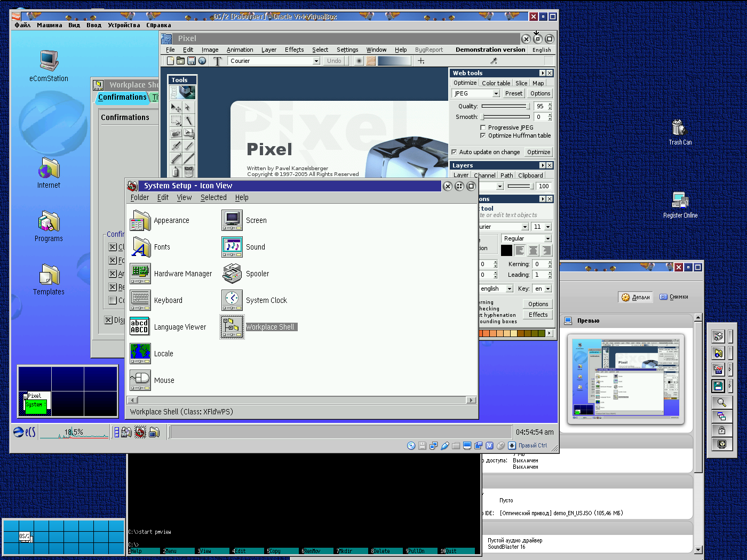747x560 pixels.
Task: Enable Progressive JPEG checkbox
Action: pos(483,127)
